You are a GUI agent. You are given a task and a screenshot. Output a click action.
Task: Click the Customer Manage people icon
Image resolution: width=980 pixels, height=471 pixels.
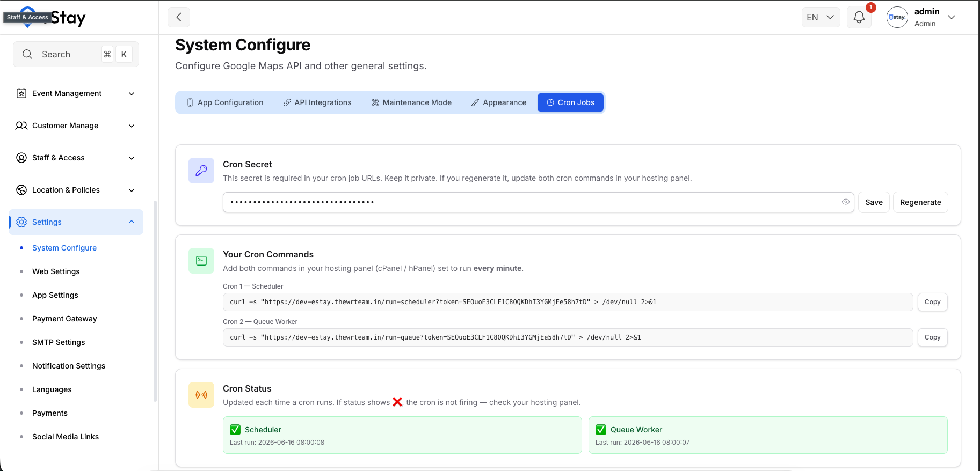[21, 126]
